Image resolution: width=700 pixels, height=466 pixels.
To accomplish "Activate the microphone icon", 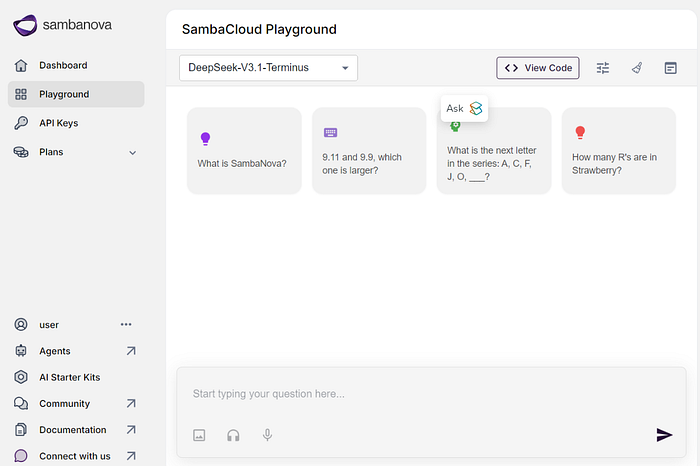I will (267, 435).
